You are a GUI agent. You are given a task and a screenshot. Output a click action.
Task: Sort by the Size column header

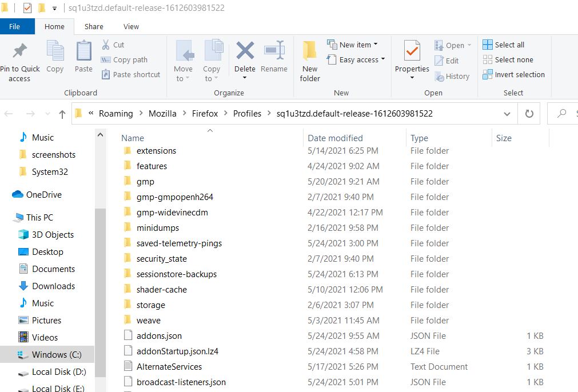520,138
